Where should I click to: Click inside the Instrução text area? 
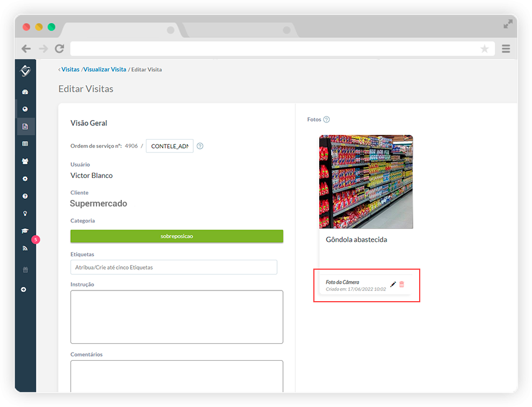click(177, 316)
